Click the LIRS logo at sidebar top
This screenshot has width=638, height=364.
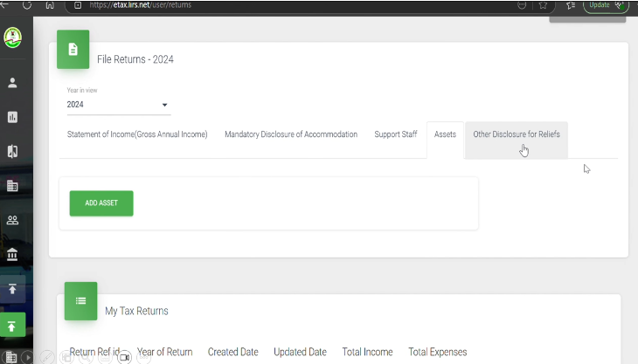pos(12,38)
